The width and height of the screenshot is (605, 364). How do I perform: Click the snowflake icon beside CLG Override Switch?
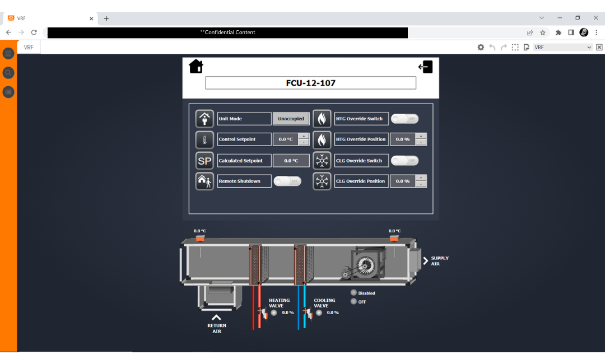322,160
